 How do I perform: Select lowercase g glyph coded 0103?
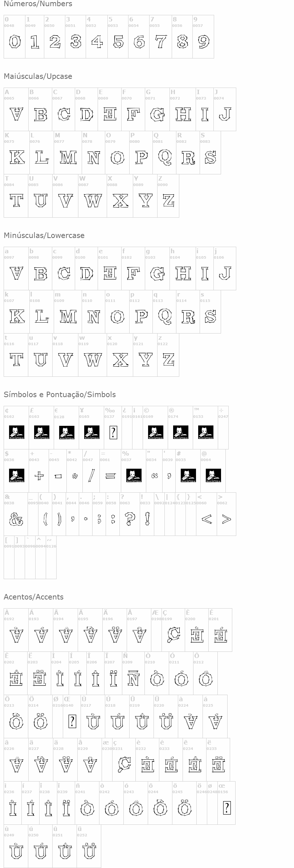(x=158, y=273)
